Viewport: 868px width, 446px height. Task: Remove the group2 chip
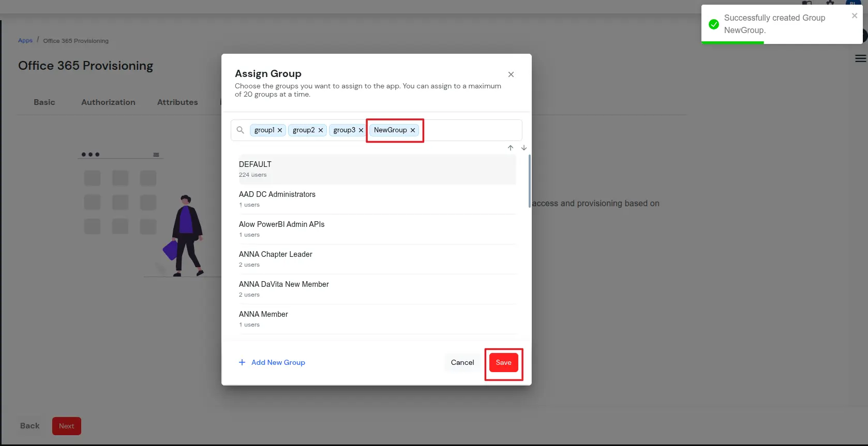point(321,130)
